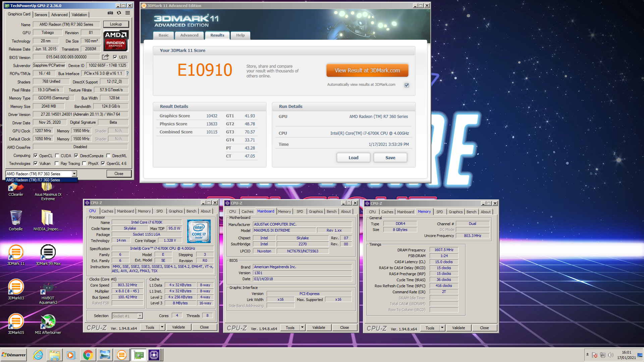Screen dimensions: 644x362
Task: Expand Tools arrow in CPU-Z CPU window
Action: coord(162,327)
